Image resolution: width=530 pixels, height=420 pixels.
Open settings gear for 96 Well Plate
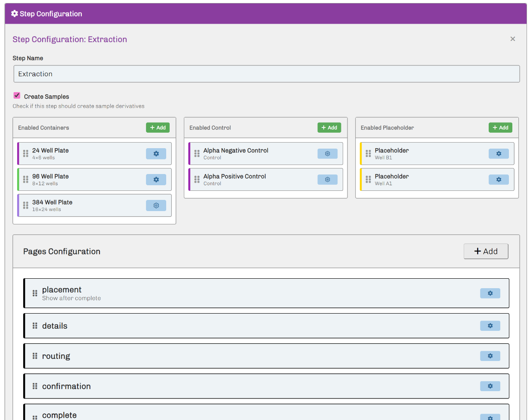[156, 180]
